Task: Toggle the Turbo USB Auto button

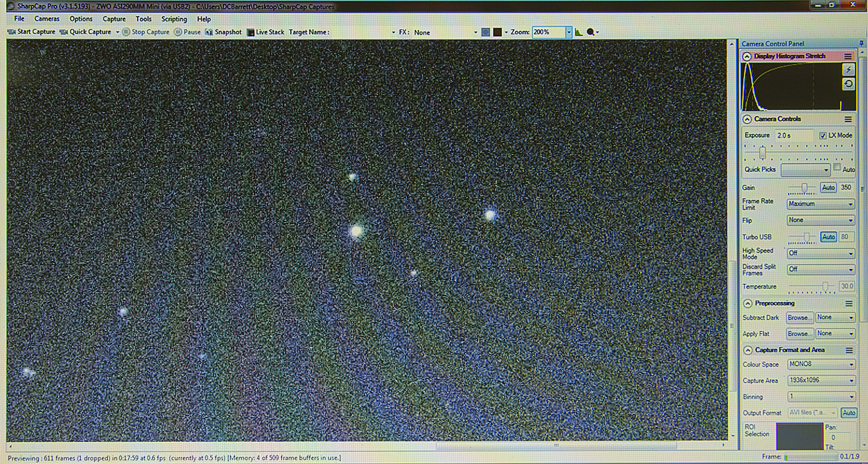Action: (828, 237)
